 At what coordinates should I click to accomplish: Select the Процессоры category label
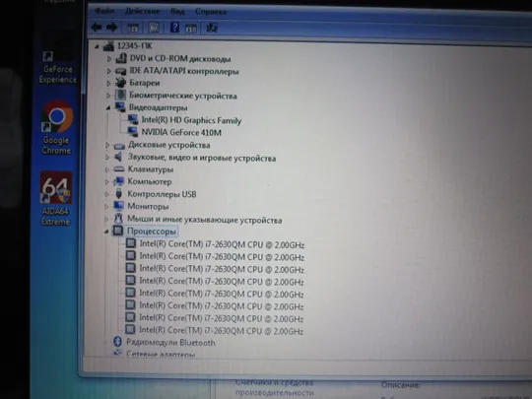(152, 232)
